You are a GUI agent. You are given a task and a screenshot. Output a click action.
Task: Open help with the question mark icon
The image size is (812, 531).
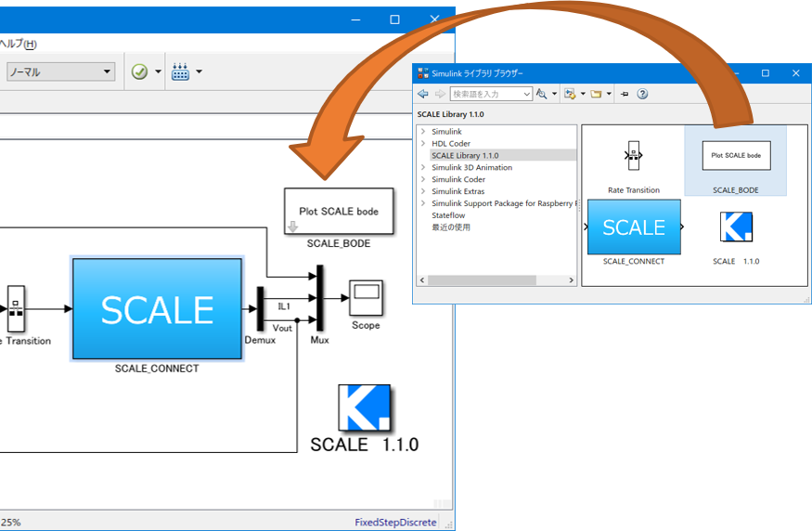[x=642, y=94]
